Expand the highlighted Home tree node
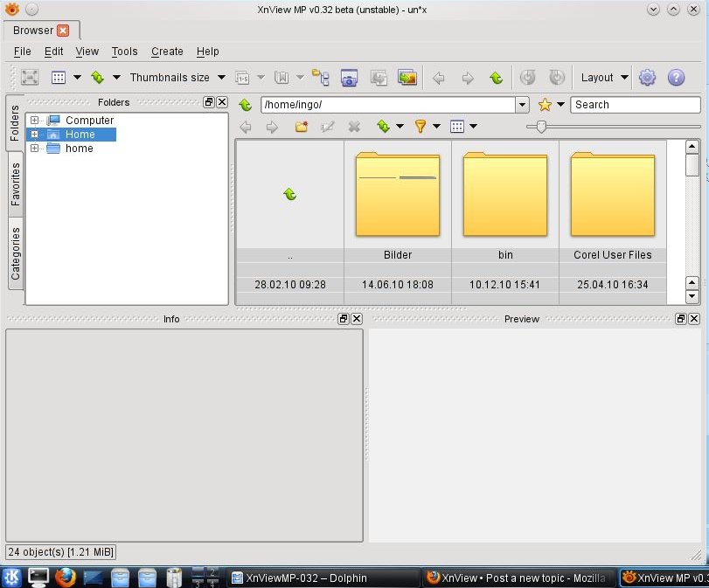Image resolution: width=709 pixels, height=588 pixels. point(34,134)
